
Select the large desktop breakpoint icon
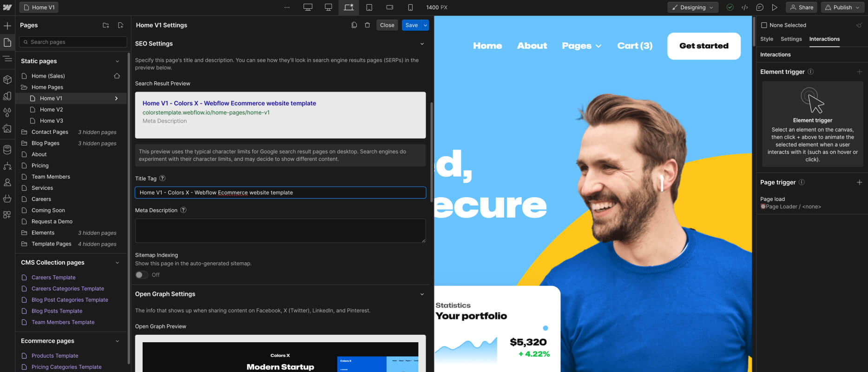[308, 7]
